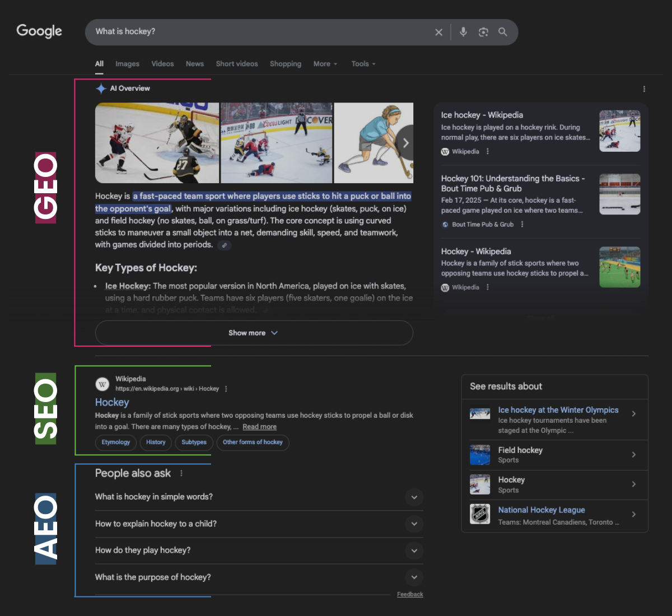
Task: Switch to the Shopping tab
Action: (x=286, y=64)
